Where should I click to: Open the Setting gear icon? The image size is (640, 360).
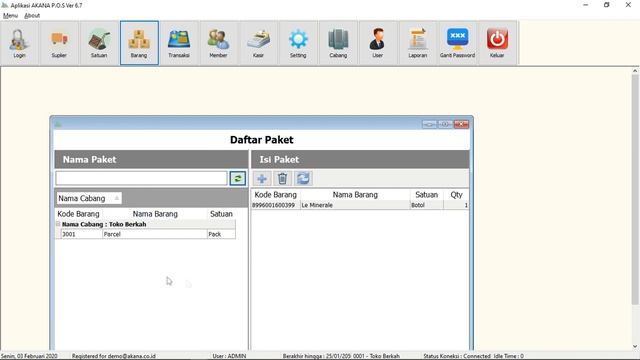tap(298, 43)
